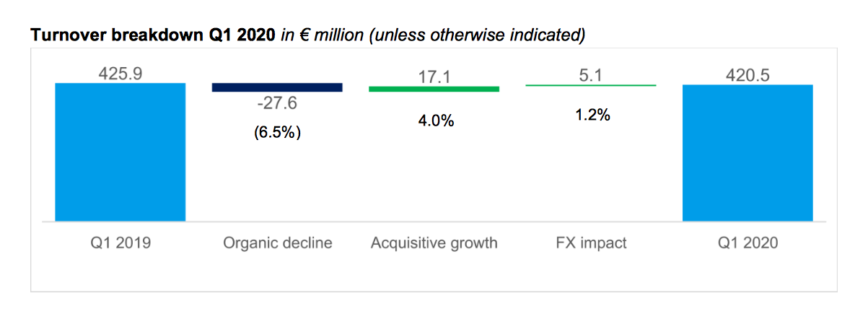This screenshot has height=327, width=868.
Task: Click the 5.1 data label
Action: pos(591,75)
